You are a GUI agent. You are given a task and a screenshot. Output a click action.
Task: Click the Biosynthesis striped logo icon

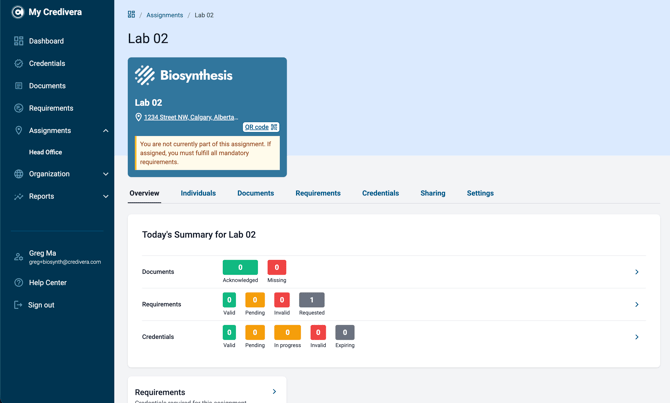point(145,75)
